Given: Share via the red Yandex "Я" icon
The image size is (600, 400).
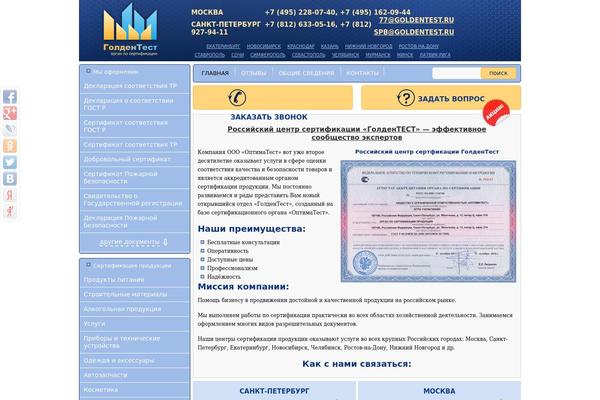Looking at the screenshot, I should pos(10,195).
